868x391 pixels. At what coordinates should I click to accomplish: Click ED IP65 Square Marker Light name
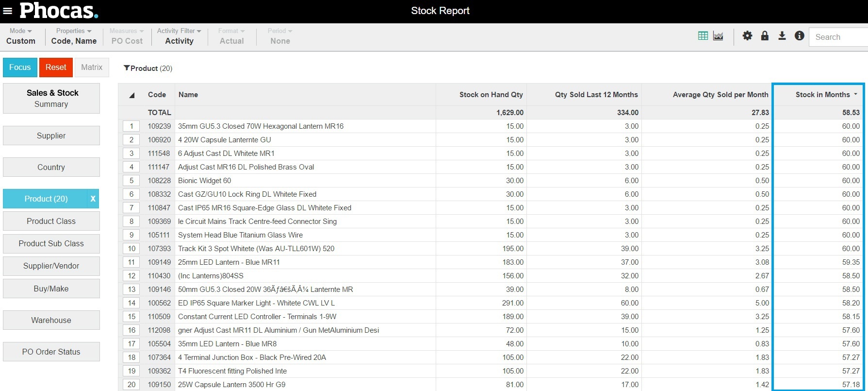(x=256, y=303)
